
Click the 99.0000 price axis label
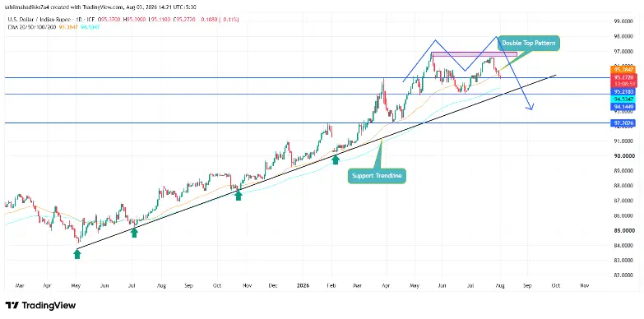pos(624,21)
